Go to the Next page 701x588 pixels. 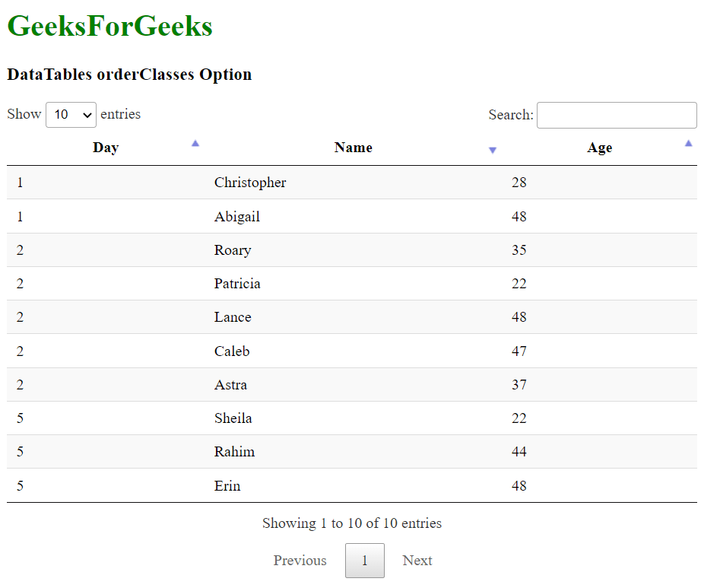pos(417,561)
